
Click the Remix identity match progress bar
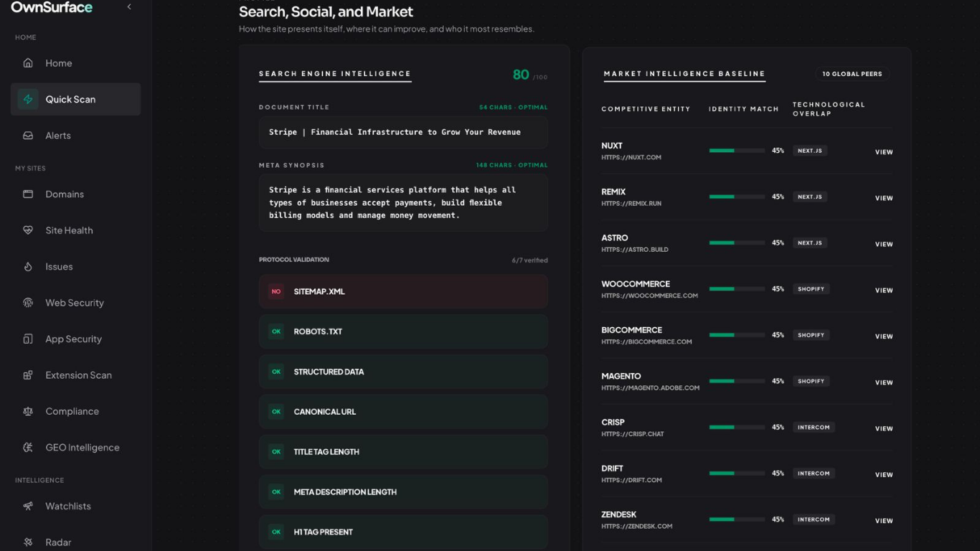click(x=736, y=197)
